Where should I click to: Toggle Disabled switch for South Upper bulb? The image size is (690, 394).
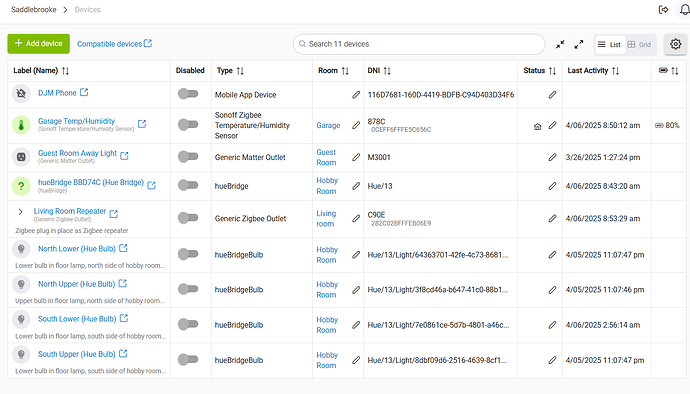(188, 360)
